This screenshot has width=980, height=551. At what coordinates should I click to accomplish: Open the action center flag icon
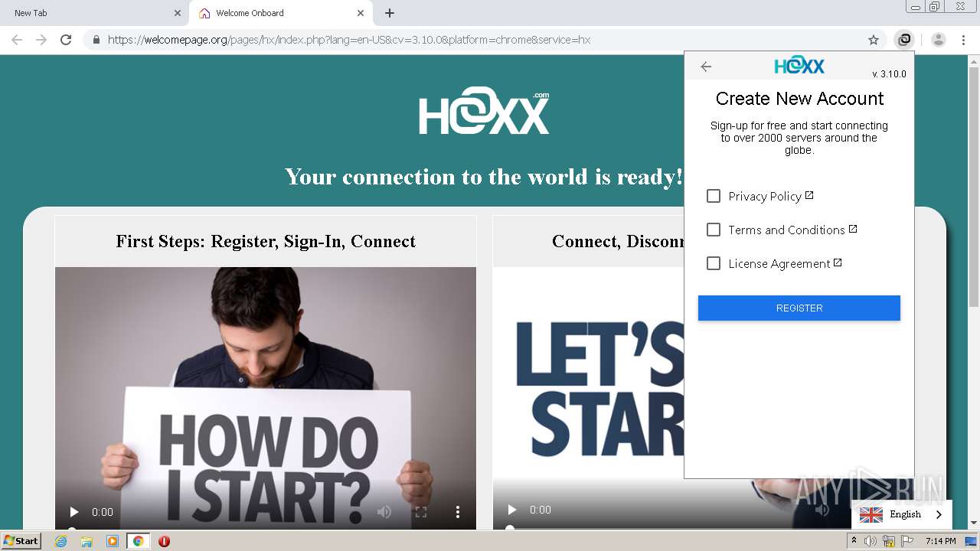click(x=907, y=541)
